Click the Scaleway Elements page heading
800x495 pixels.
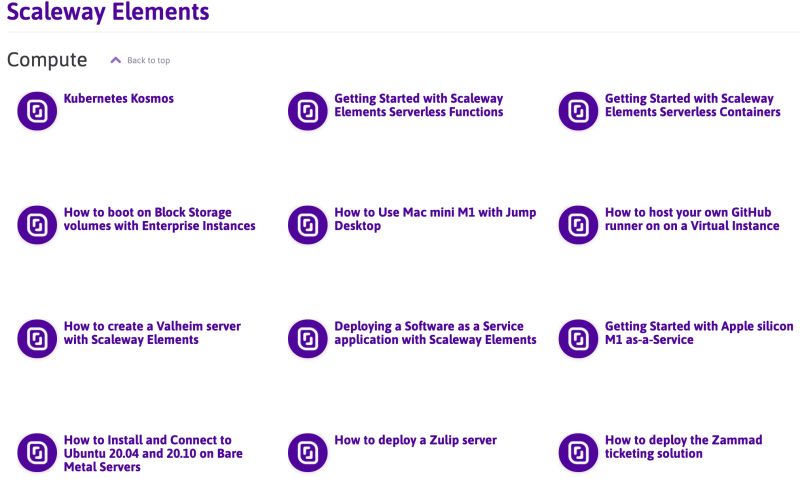click(x=108, y=12)
